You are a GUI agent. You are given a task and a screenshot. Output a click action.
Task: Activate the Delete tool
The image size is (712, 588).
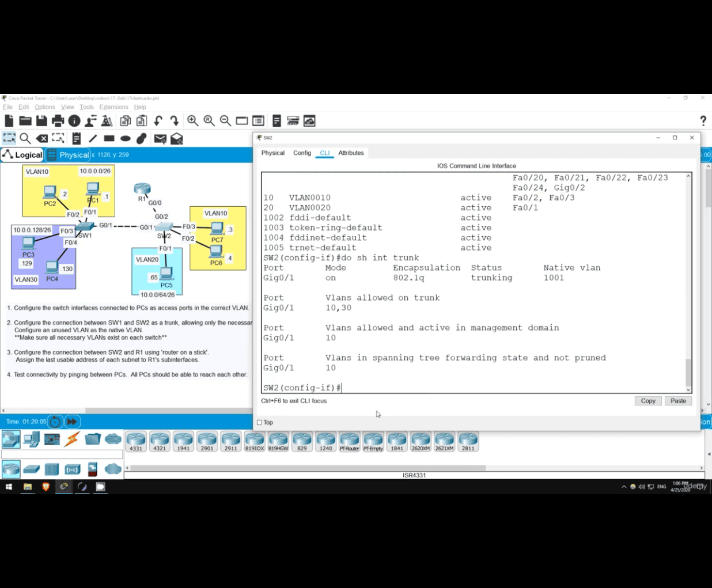click(x=41, y=138)
